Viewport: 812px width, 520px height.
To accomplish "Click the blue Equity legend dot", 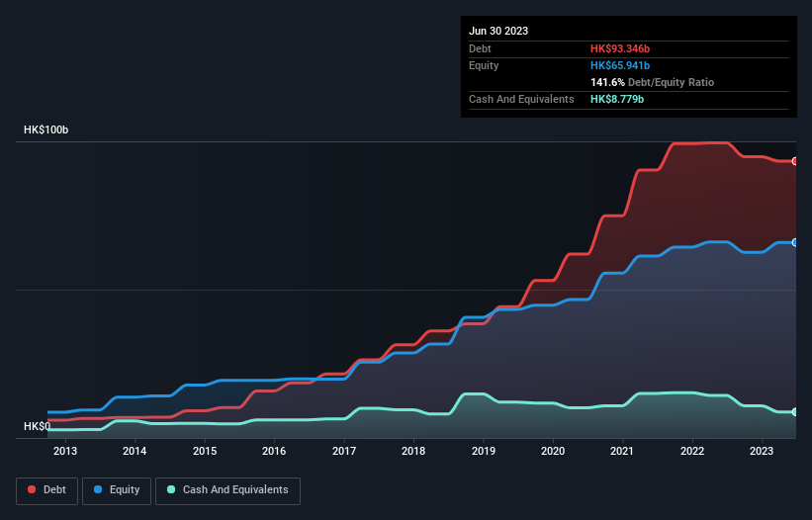I will [x=98, y=489].
